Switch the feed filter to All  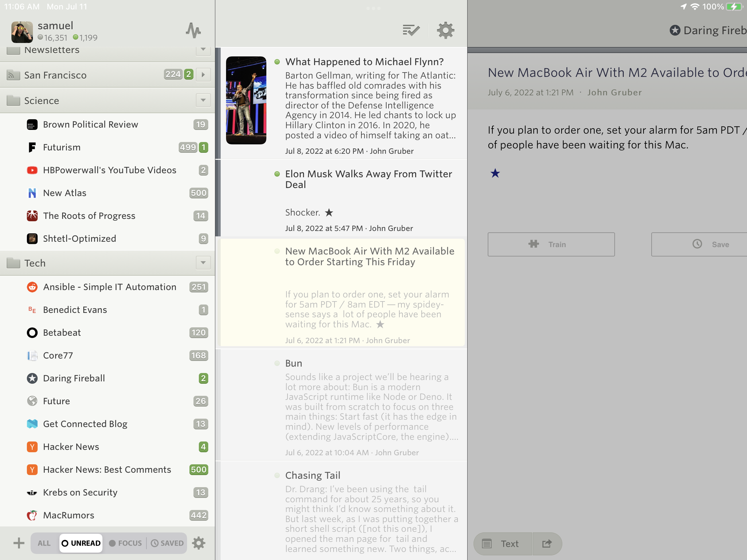[x=44, y=543]
